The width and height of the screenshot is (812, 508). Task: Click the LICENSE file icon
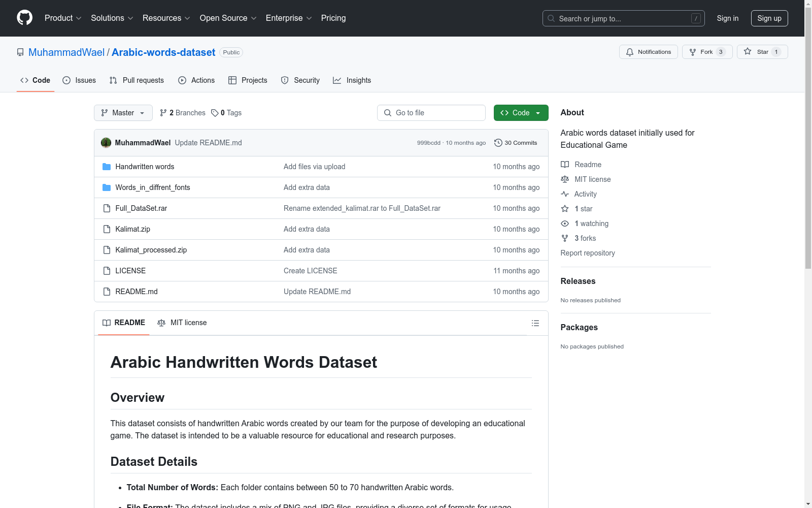pos(107,271)
